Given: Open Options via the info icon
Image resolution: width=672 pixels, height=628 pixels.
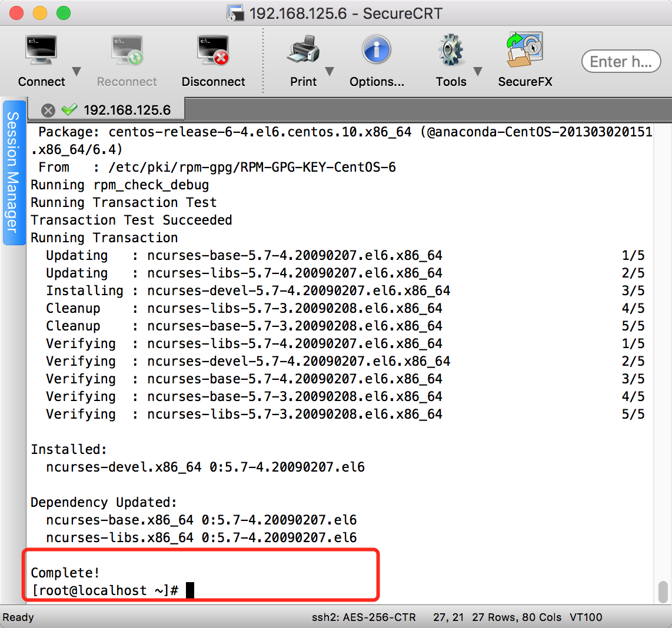Looking at the screenshot, I should pyautogui.click(x=376, y=50).
